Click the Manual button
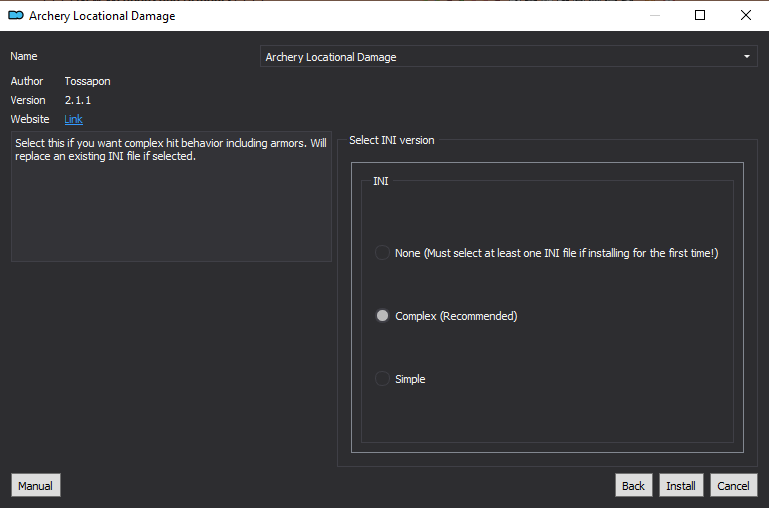769x508 pixels. point(35,485)
